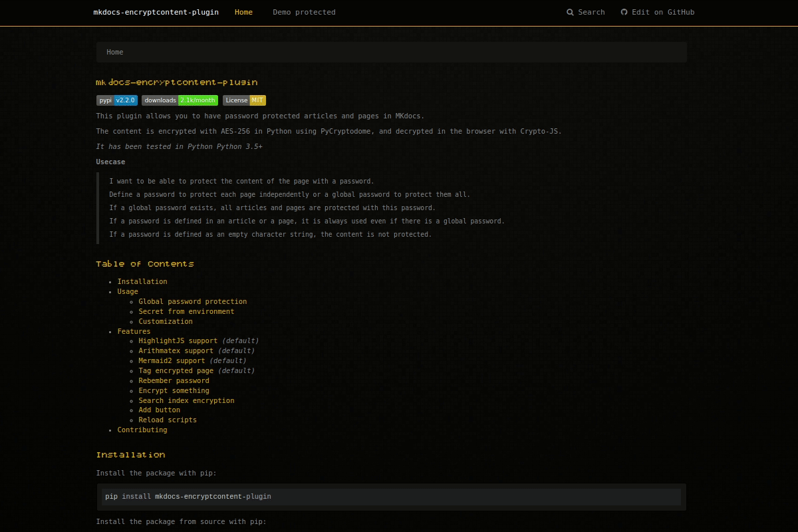Open the HighlightJS support link
The image size is (798, 532).
click(177, 340)
